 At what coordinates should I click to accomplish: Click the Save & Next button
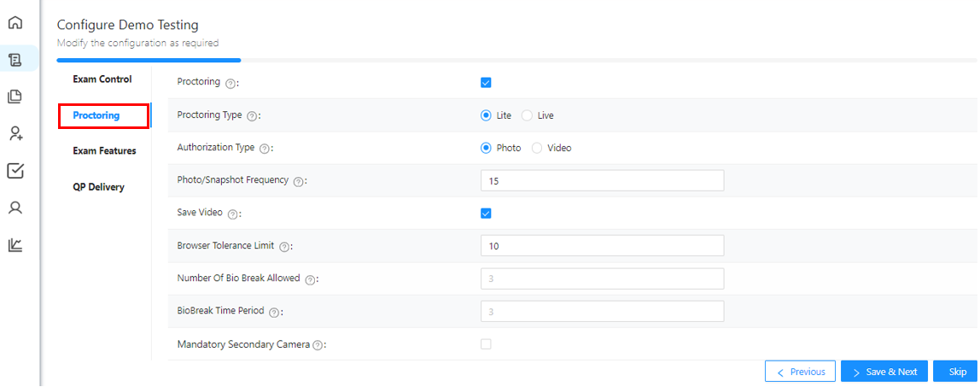point(885,372)
